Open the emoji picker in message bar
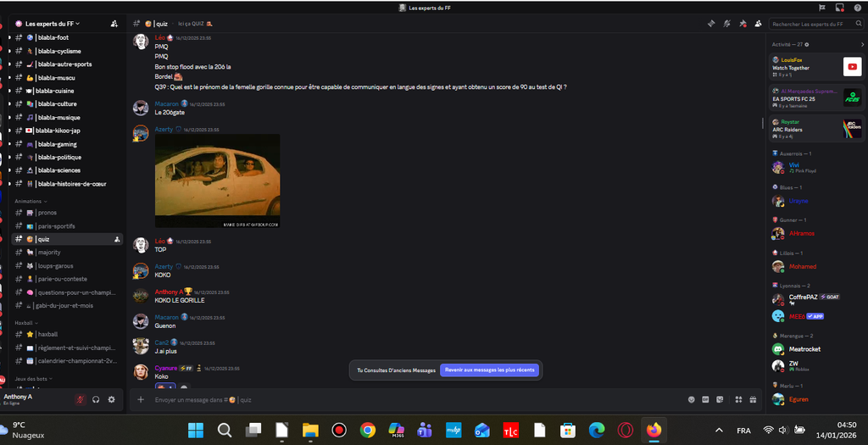Screen dimensions: 868x445 [692, 399]
